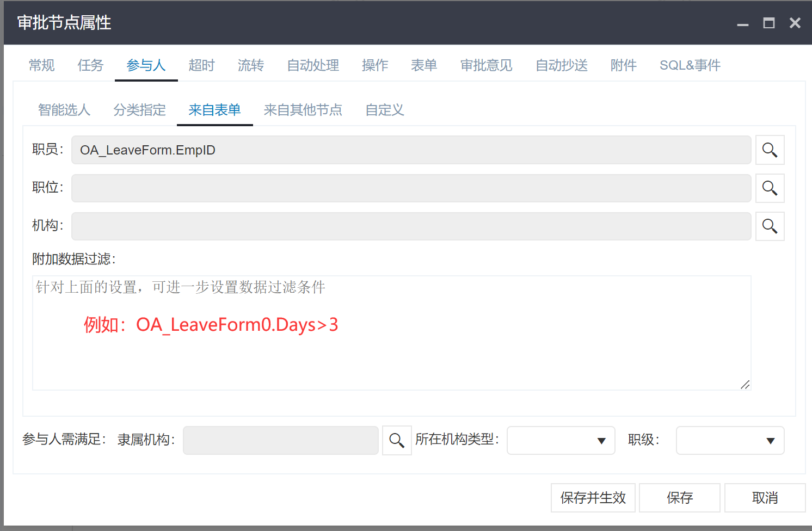Minimize the 审批节点属性 dialog
Image resolution: width=812 pixels, height=531 pixels.
(x=742, y=23)
